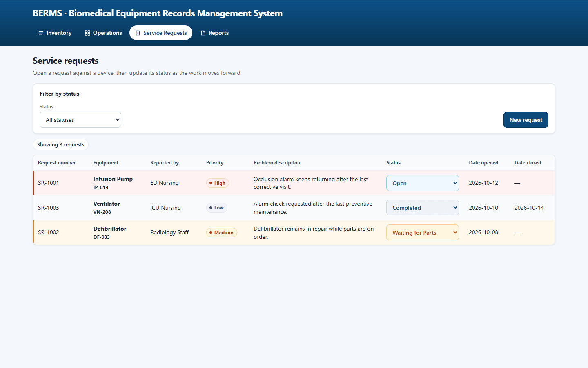Click request number SR-1001
Image resolution: width=588 pixels, height=368 pixels.
(49, 183)
